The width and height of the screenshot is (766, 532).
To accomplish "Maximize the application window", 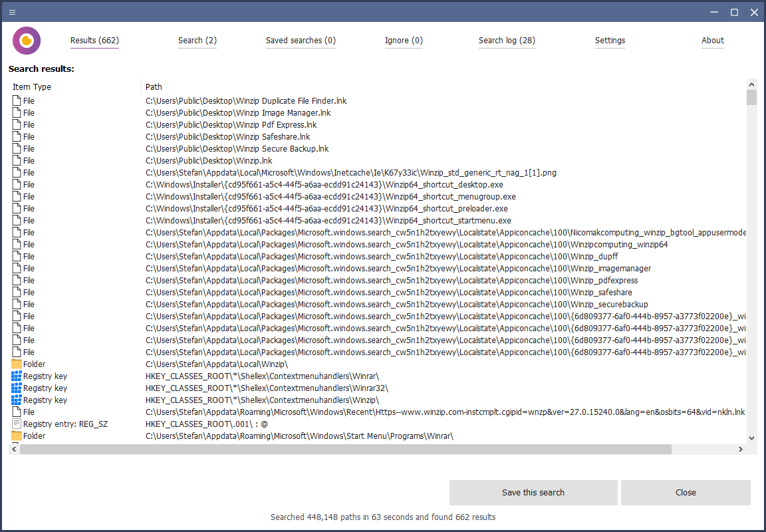I will coord(734,12).
